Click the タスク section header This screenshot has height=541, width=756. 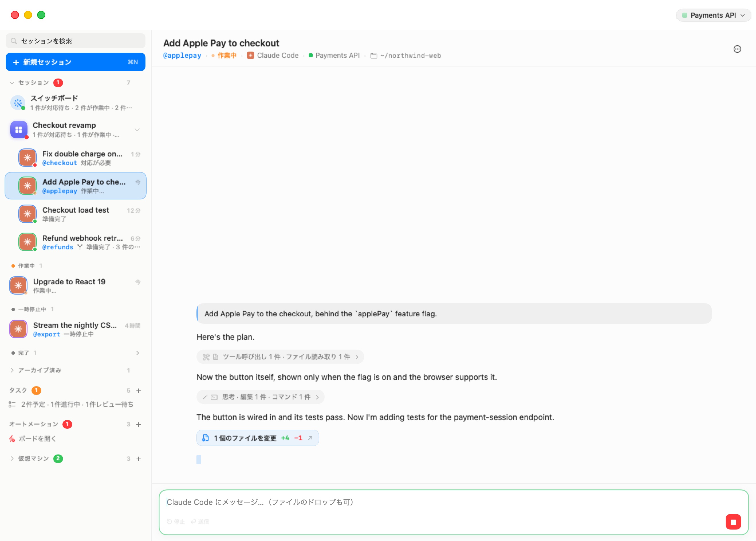[x=18, y=391]
